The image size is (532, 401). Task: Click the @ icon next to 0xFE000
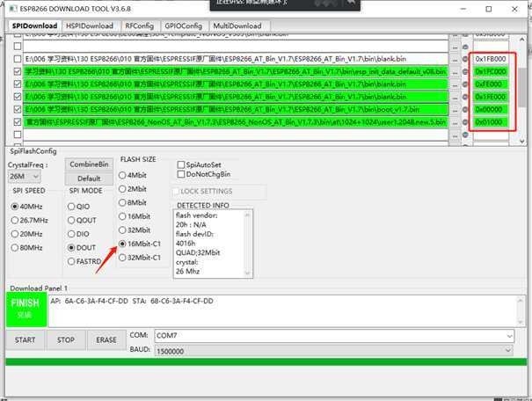point(465,84)
